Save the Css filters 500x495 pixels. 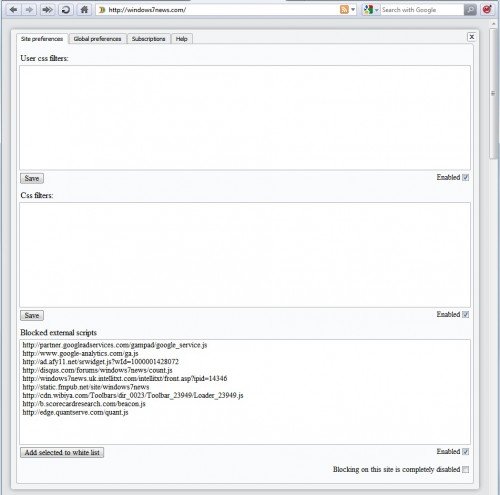click(32, 315)
